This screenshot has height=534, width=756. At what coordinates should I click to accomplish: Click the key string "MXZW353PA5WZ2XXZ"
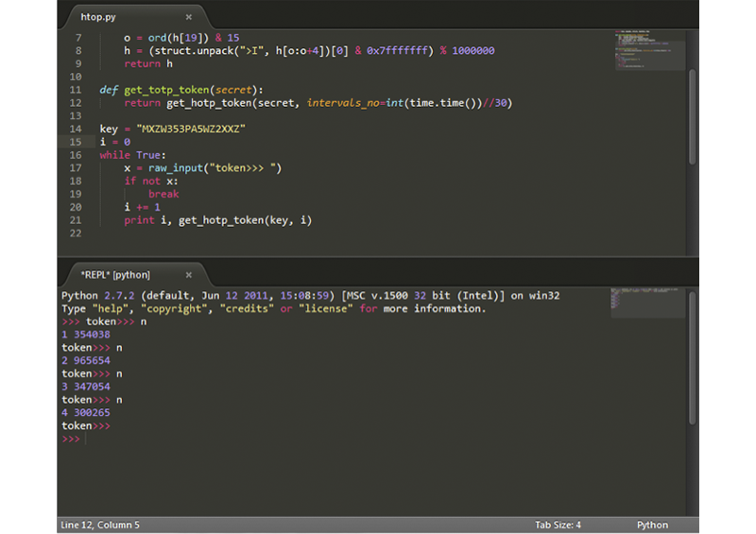pos(191,129)
